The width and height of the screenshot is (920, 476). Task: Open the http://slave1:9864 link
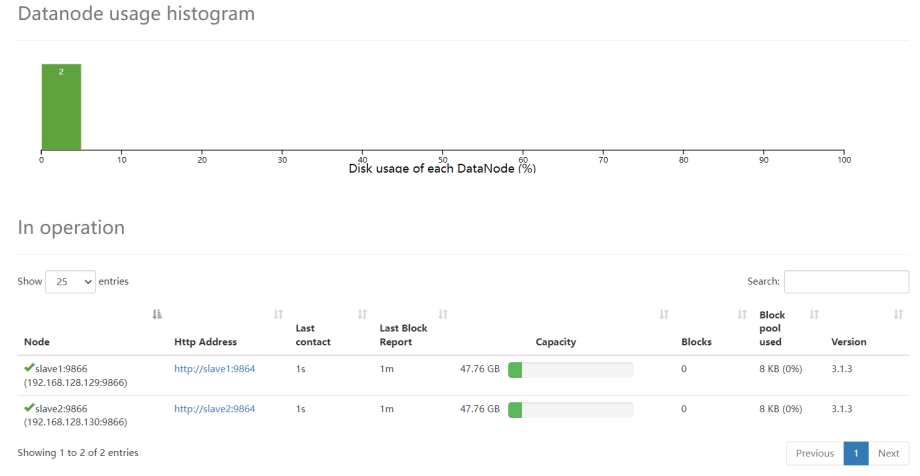click(214, 369)
